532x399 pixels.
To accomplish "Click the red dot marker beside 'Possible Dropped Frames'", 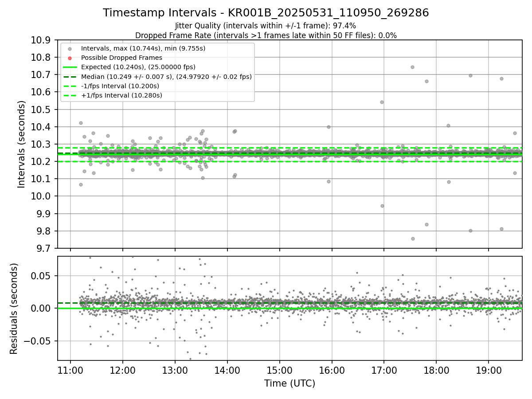I will point(70,58).
